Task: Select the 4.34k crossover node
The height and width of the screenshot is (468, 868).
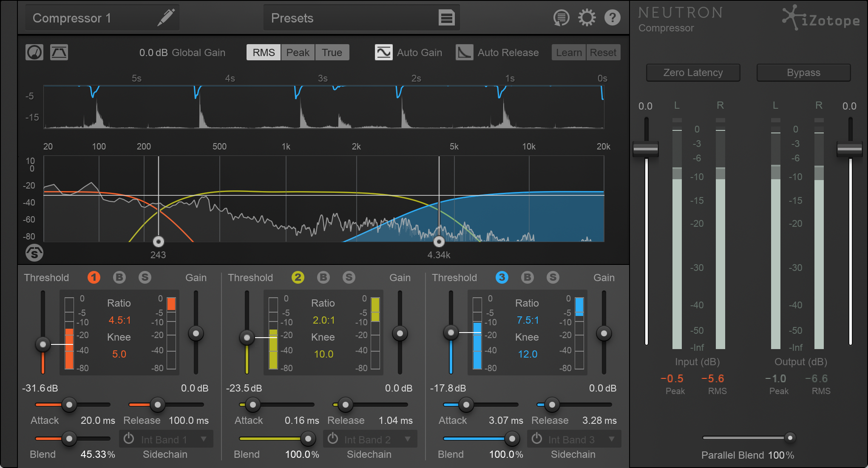Action: click(x=439, y=242)
